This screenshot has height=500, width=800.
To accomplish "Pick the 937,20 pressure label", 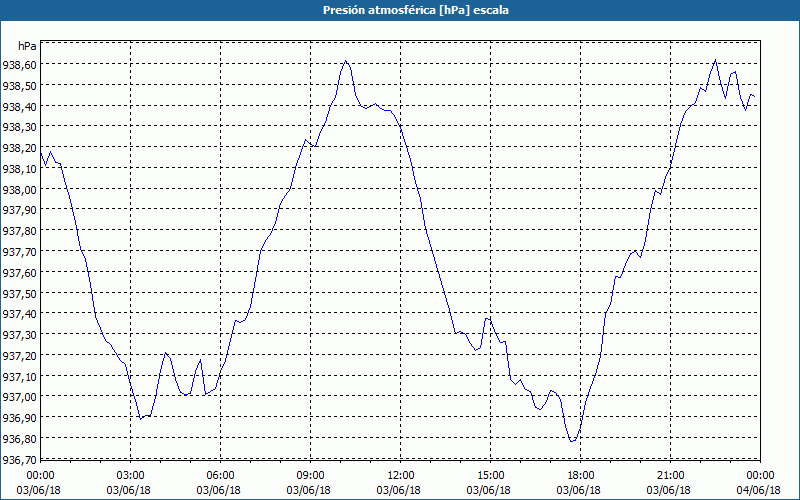I will [x=19, y=356].
